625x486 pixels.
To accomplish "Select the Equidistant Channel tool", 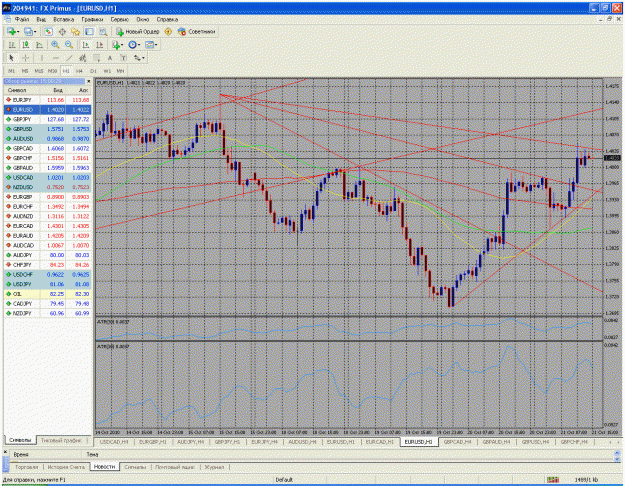I will pyautogui.click(x=83, y=58).
